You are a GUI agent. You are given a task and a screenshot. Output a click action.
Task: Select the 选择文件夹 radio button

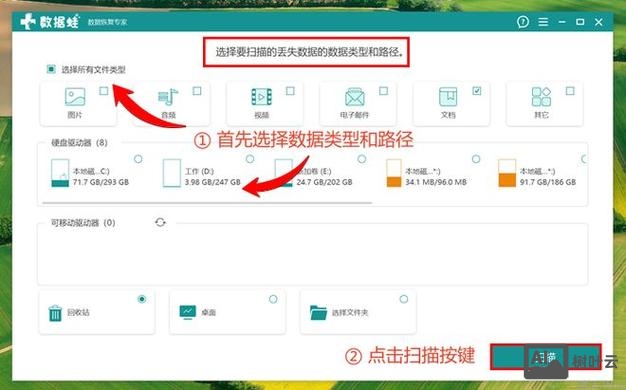[404, 299]
